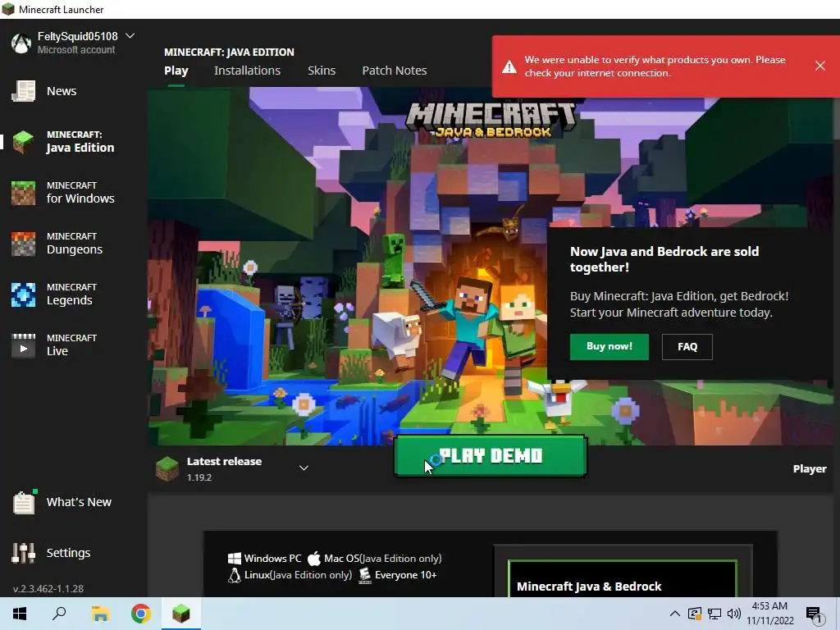Open the volume speaker tray icon

[734, 614]
